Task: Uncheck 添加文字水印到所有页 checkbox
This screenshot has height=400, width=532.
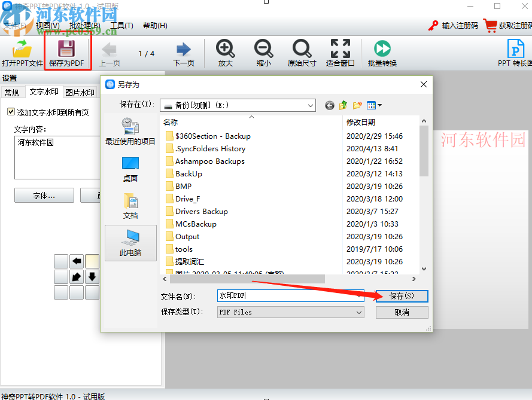Action: [11, 111]
